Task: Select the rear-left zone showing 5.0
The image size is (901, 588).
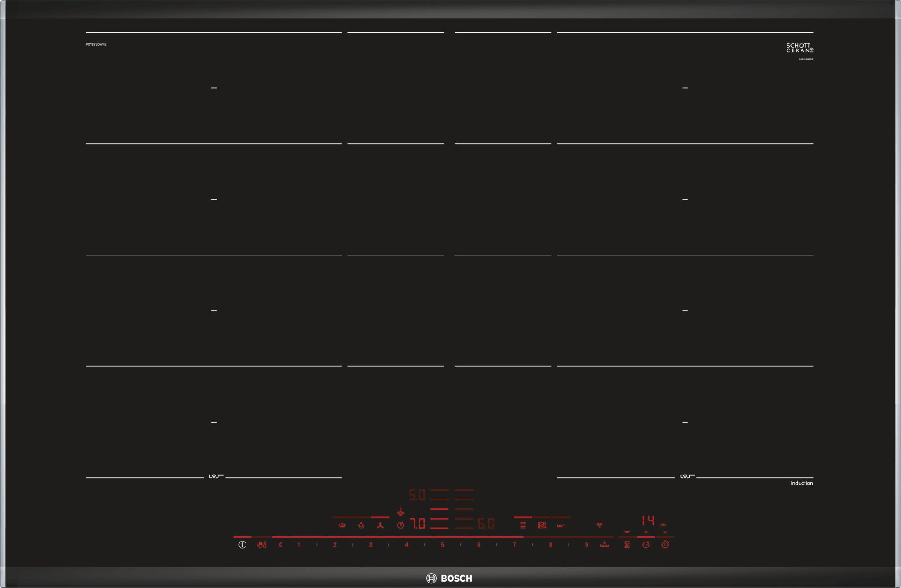Action: [417, 495]
